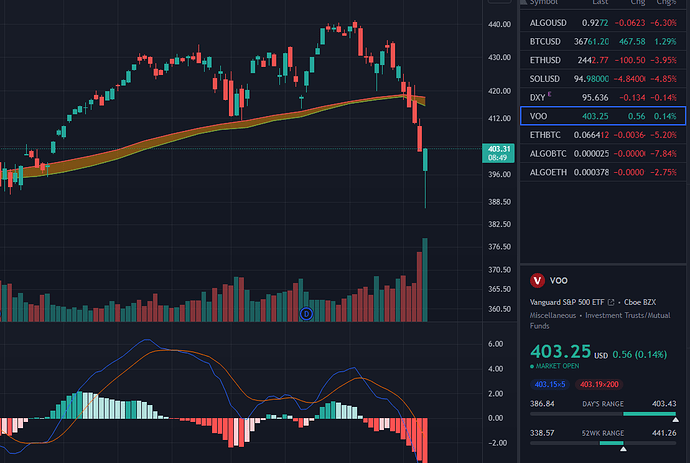Click the superscript E icon next to DXY
690x463 pixels.
549,94
